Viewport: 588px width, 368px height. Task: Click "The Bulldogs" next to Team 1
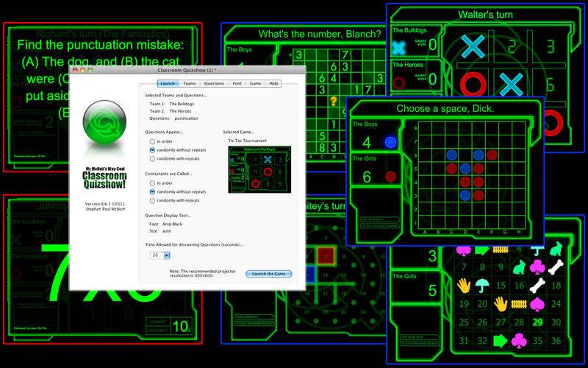pos(182,104)
